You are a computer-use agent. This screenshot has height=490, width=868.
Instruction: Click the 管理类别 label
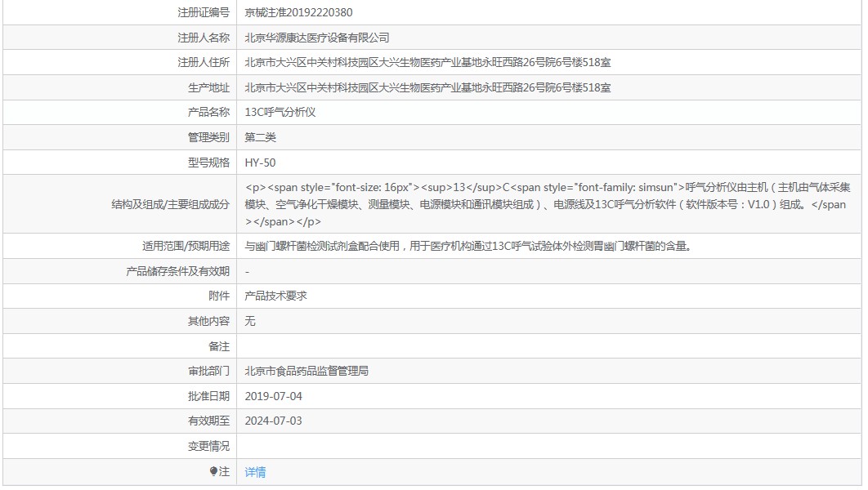click(x=208, y=137)
